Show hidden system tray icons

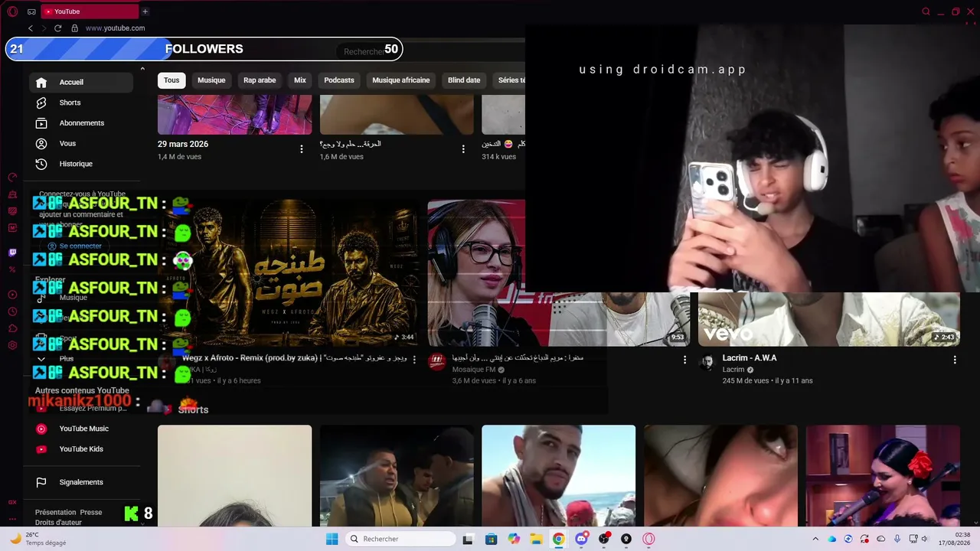pos(815,539)
